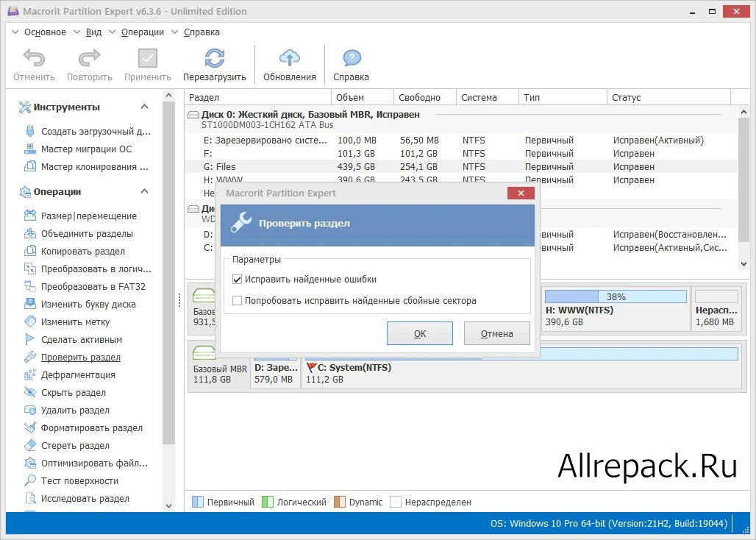Screen dimensions: 756x540
Task: Click the Стереть раздел eraser icon
Action: tap(30, 445)
